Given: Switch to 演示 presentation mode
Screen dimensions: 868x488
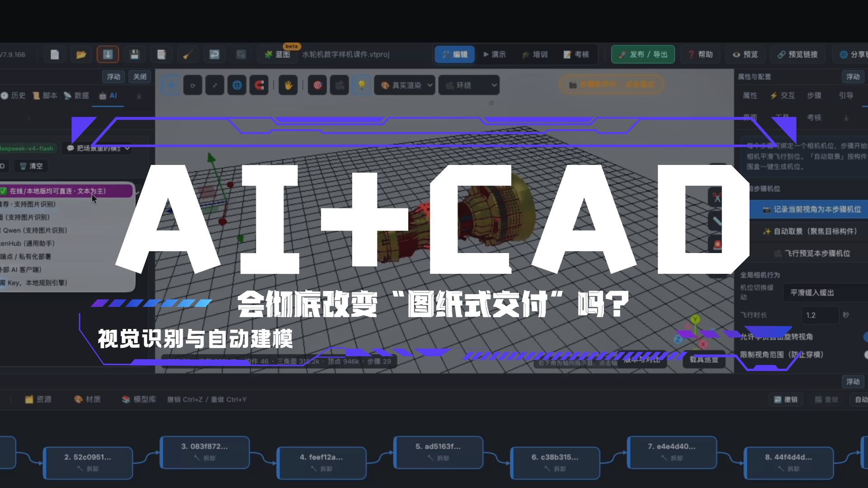Looking at the screenshot, I should 495,55.
